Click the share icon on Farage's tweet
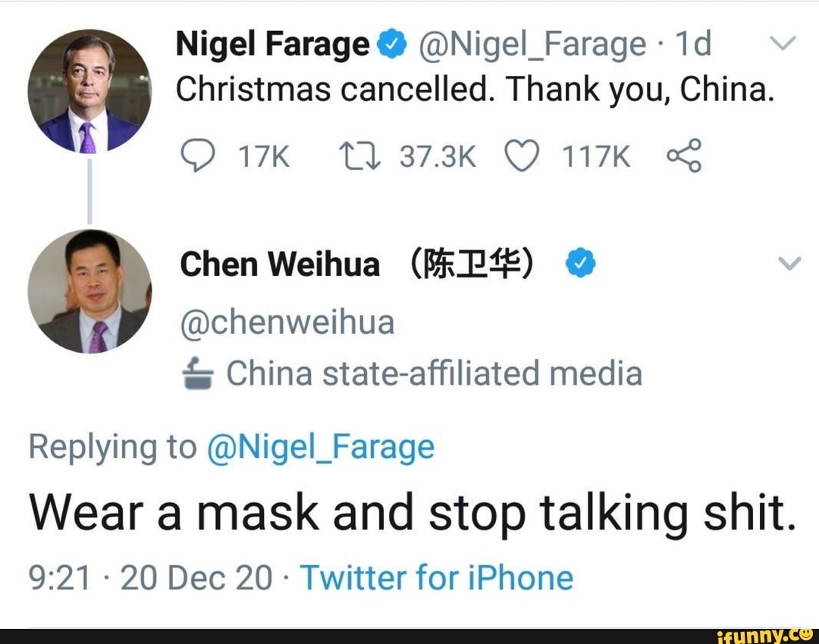Viewport: 819px width, 644px height. [x=683, y=157]
